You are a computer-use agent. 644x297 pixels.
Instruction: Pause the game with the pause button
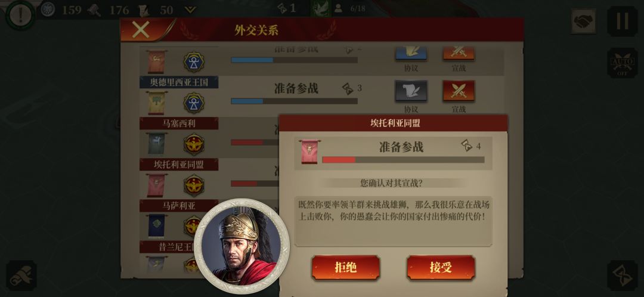tap(622, 21)
